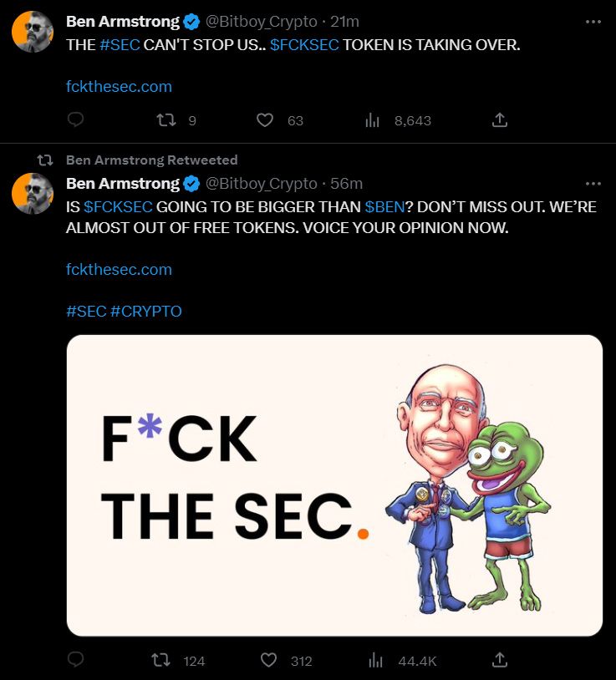This screenshot has height=680, width=616.
Task: Reply to the 56m retweeted tweet
Action: coord(75,659)
